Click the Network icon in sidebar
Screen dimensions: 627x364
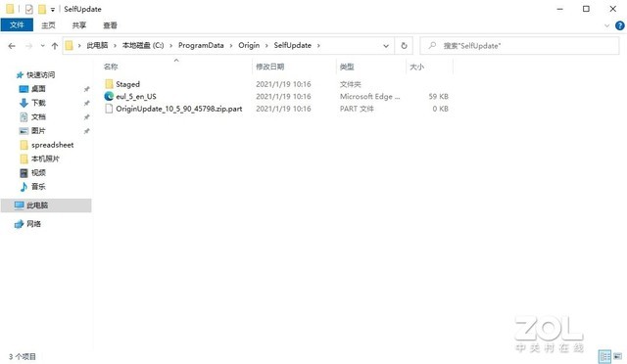[20, 224]
